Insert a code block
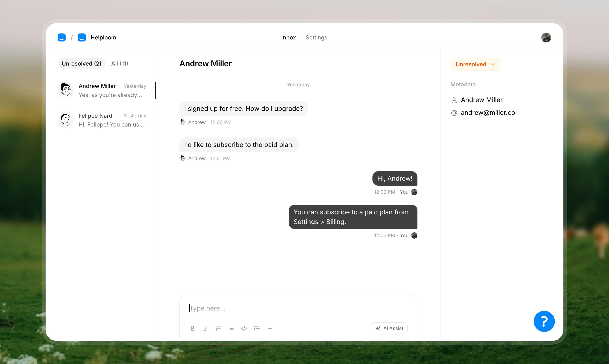Viewport: 609px width, 364px height. tap(244, 328)
